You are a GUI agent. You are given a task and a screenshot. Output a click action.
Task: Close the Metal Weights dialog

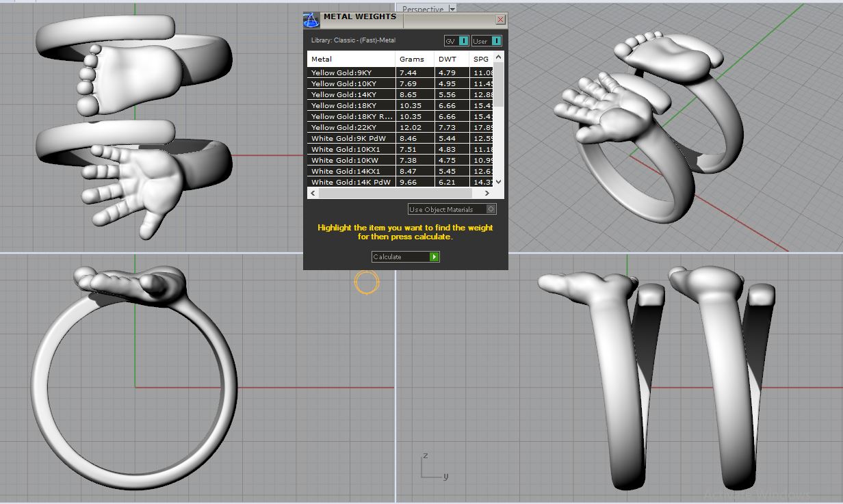500,20
